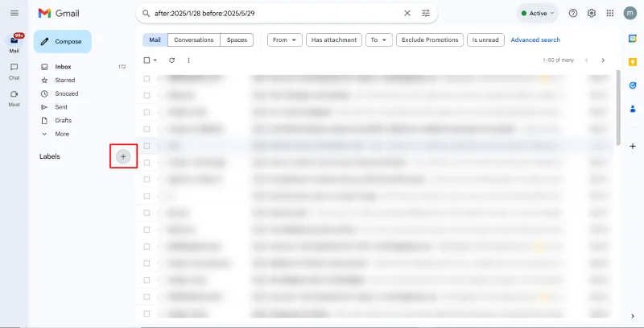644x328 pixels.
Task: Open the main menu hamburger icon
Action: click(x=14, y=13)
